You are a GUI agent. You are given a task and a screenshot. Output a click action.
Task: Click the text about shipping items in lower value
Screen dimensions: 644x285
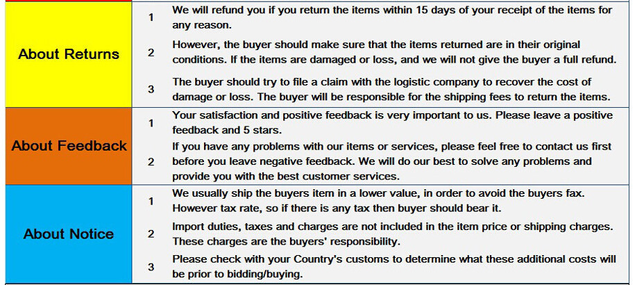(x=378, y=201)
